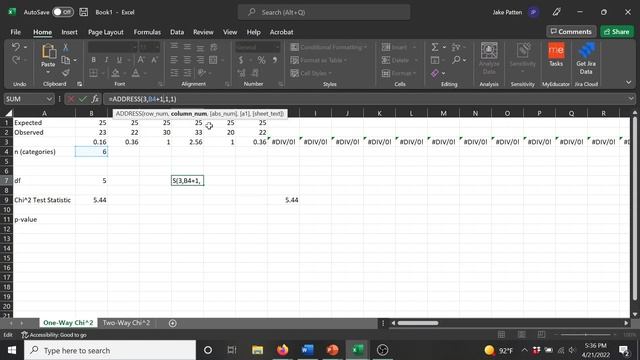Cancel the formula entry with X icon
The image size is (640, 360).
[71, 99]
